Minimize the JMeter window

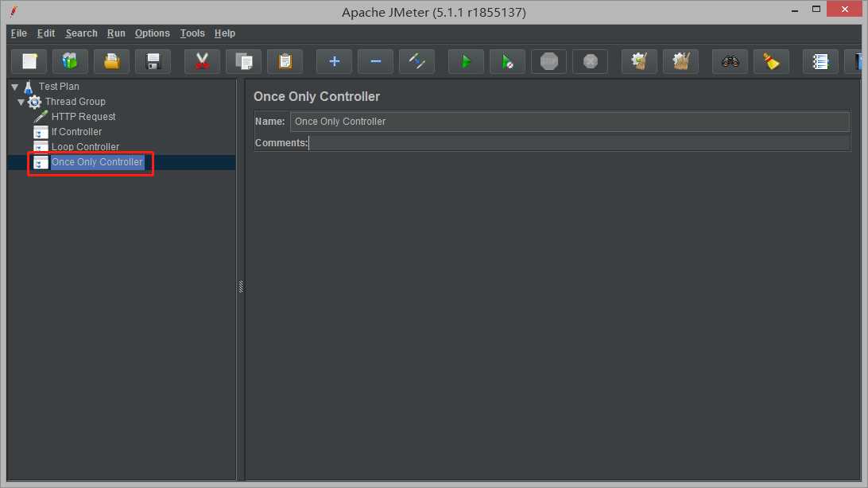[795, 10]
